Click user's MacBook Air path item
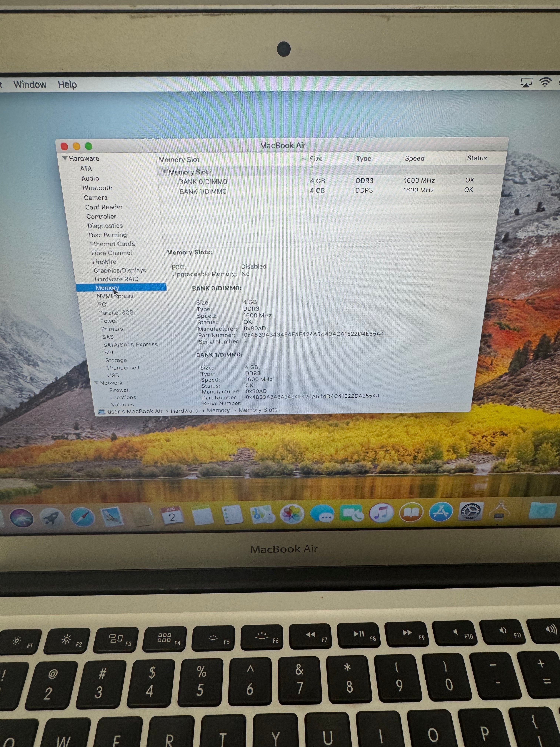Screen dimensions: 560x747 tap(135, 411)
